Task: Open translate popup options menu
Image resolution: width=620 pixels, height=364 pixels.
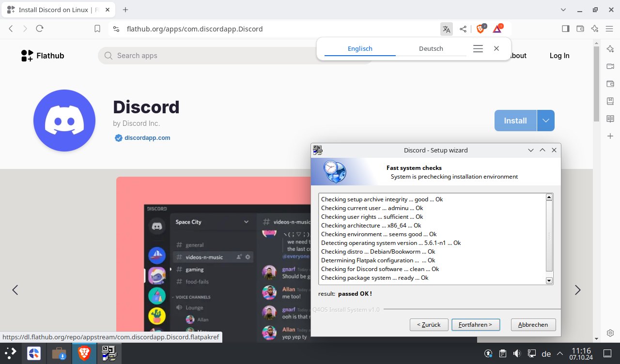Action: (478, 48)
